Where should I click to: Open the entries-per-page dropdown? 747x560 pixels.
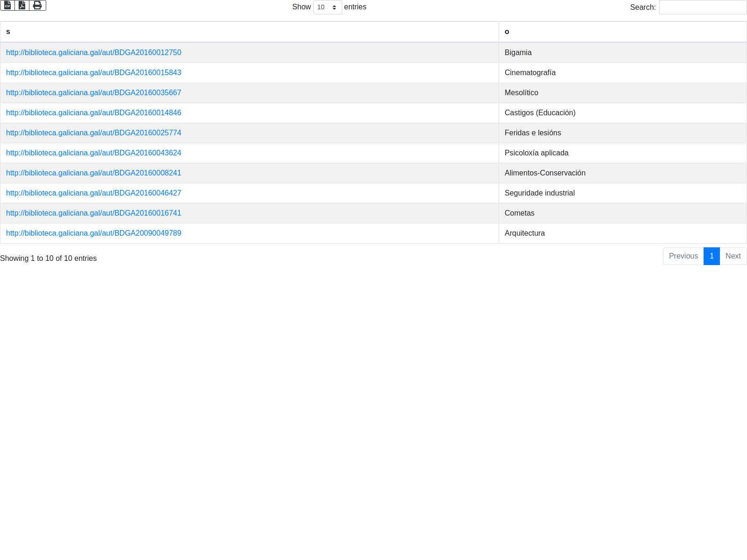click(327, 7)
